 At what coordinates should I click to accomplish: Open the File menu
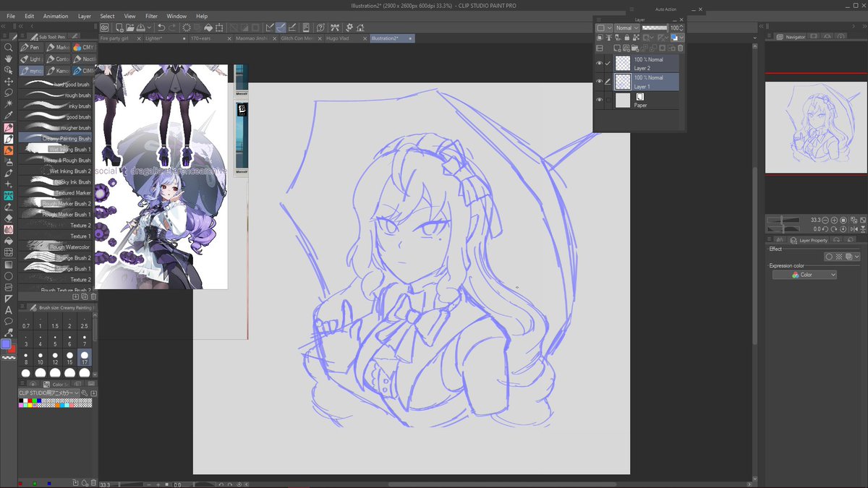click(x=11, y=16)
